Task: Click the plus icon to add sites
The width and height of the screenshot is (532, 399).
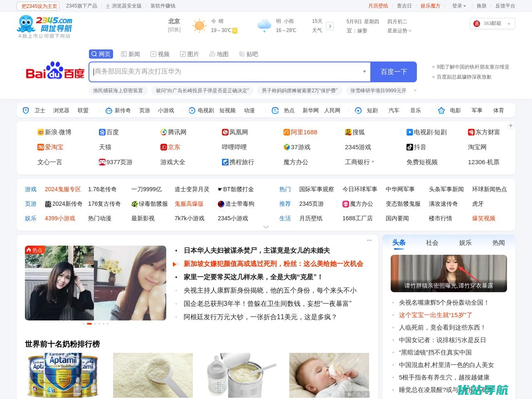Action: pyautogui.click(x=511, y=126)
